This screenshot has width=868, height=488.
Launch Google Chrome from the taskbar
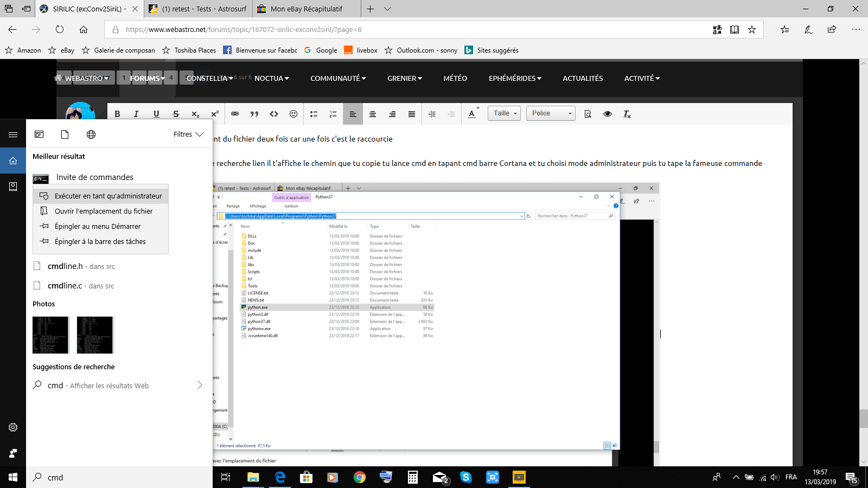click(360, 477)
